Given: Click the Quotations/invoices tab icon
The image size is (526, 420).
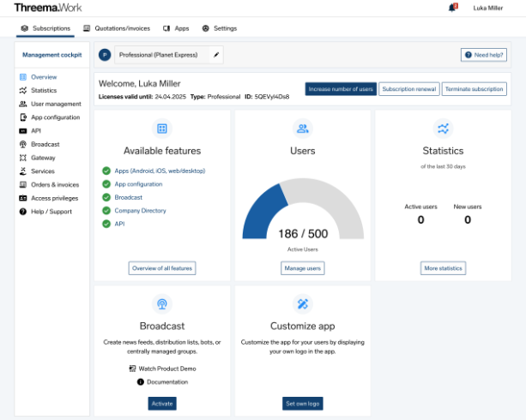Looking at the screenshot, I should [x=87, y=28].
